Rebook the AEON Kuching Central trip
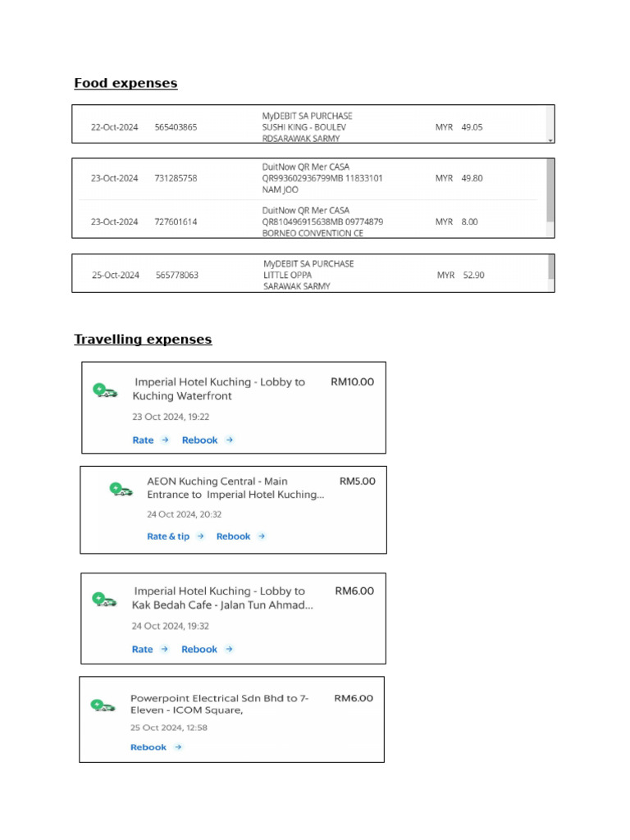 [233, 536]
